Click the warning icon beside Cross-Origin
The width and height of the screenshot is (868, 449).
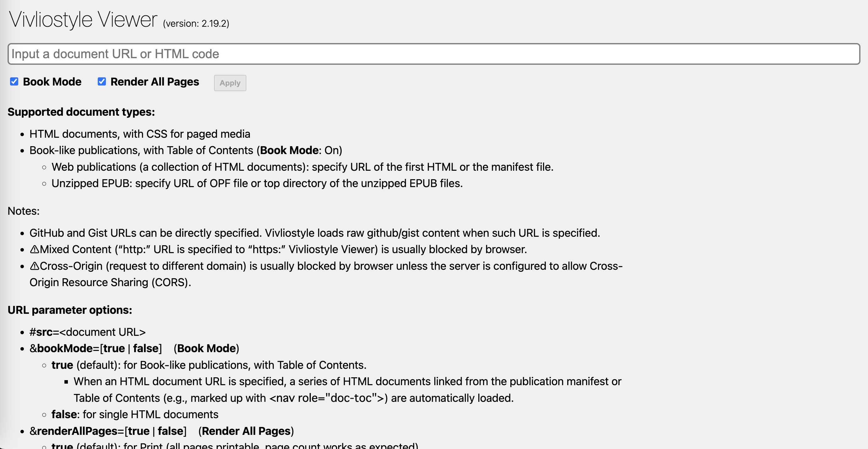(x=34, y=266)
